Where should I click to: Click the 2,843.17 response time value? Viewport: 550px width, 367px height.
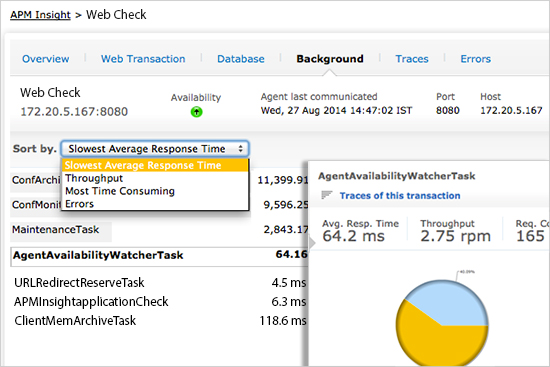(286, 229)
